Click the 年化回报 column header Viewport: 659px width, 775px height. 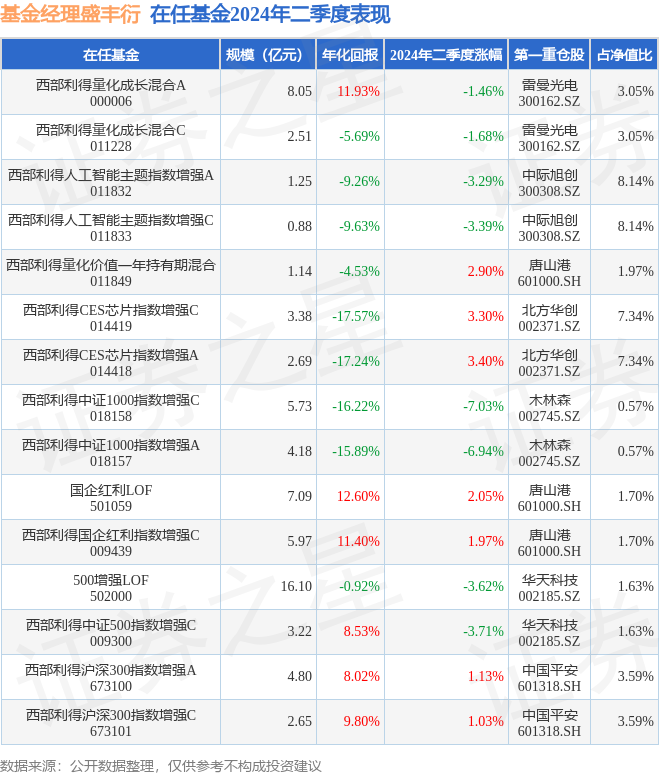coord(350,55)
